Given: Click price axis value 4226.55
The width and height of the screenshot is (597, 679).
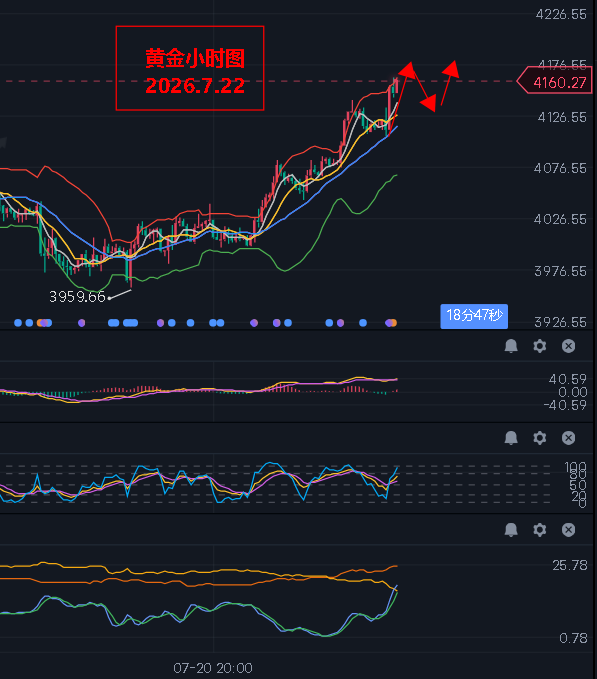Looking at the screenshot, I should click(x=561, y=15).
